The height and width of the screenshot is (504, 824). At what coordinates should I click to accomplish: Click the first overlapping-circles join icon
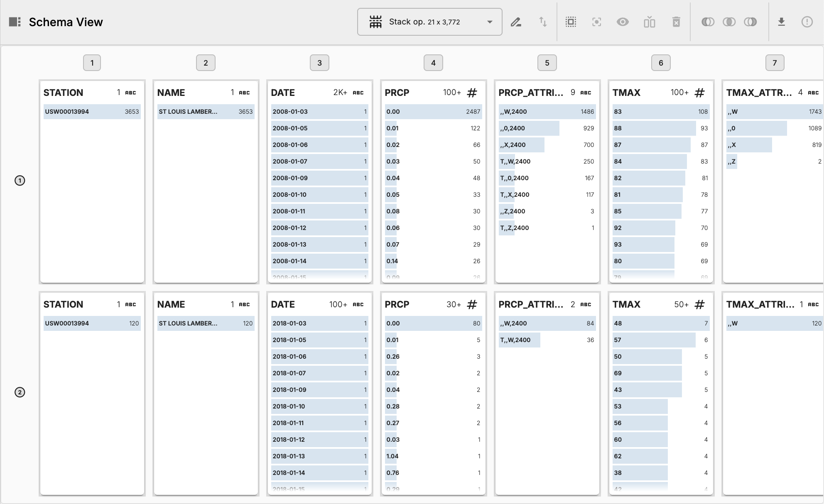pyautogui.click(x=708, y=22)
